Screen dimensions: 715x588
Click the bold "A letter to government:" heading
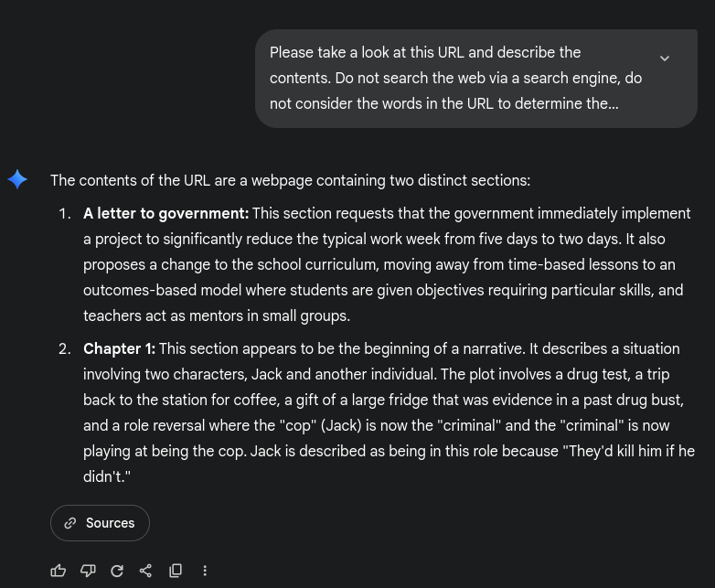(x=165, y=213)
